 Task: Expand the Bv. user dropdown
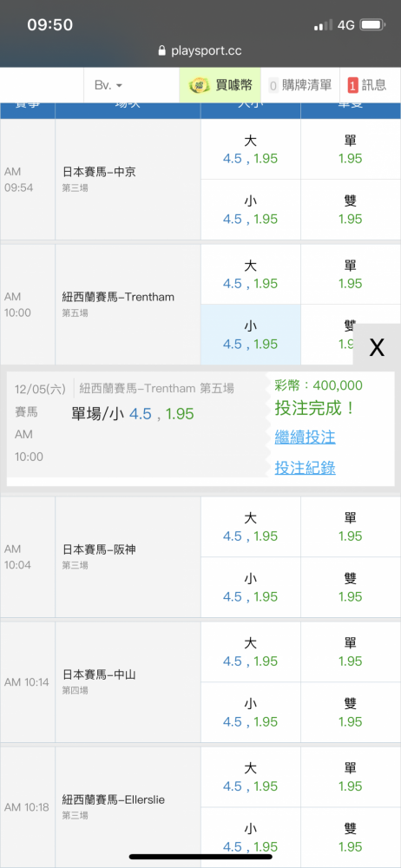point(108,85)
